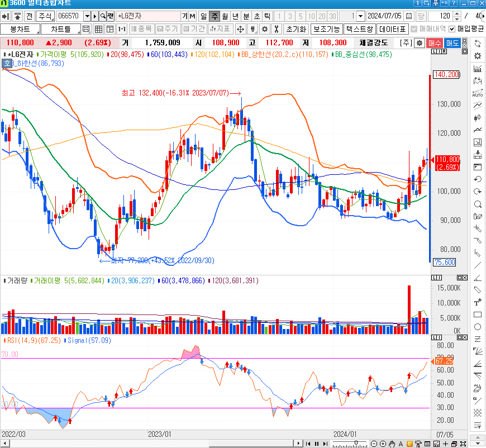
Task: Click the fullscreen frame icon at bottom right
Action: pos(463,444)
